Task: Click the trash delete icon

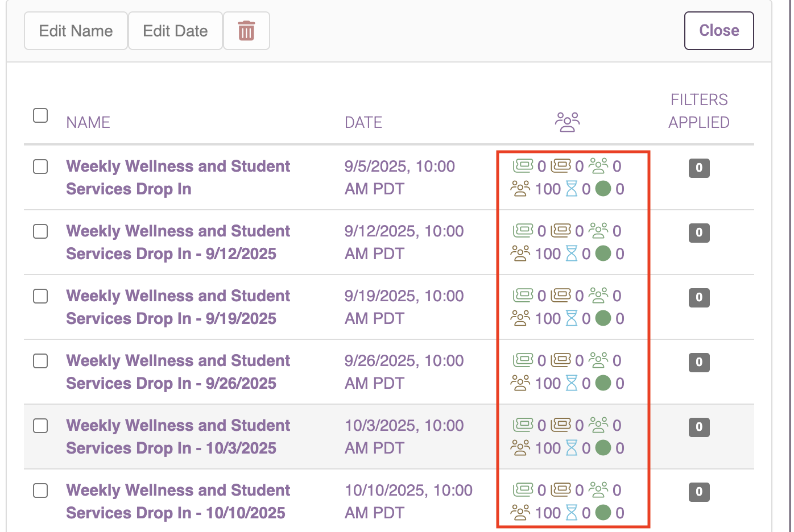Action: tap(246, 31)
